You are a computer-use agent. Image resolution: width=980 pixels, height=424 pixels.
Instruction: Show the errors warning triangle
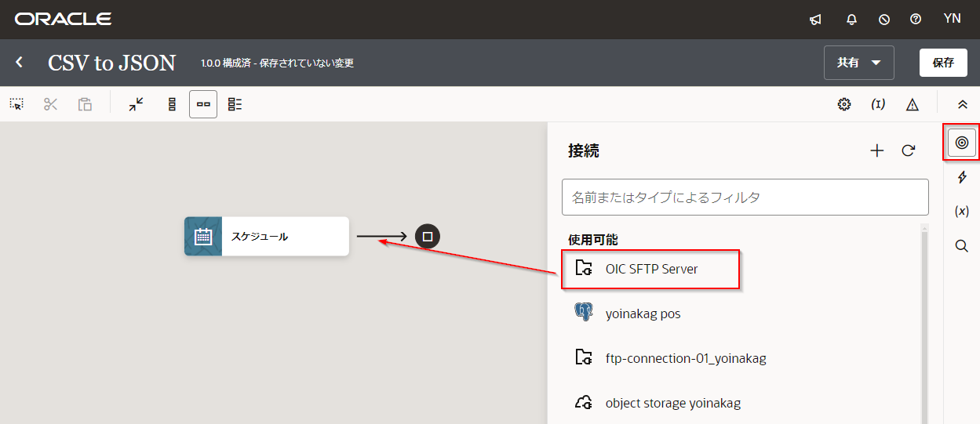tap(912, 104)
